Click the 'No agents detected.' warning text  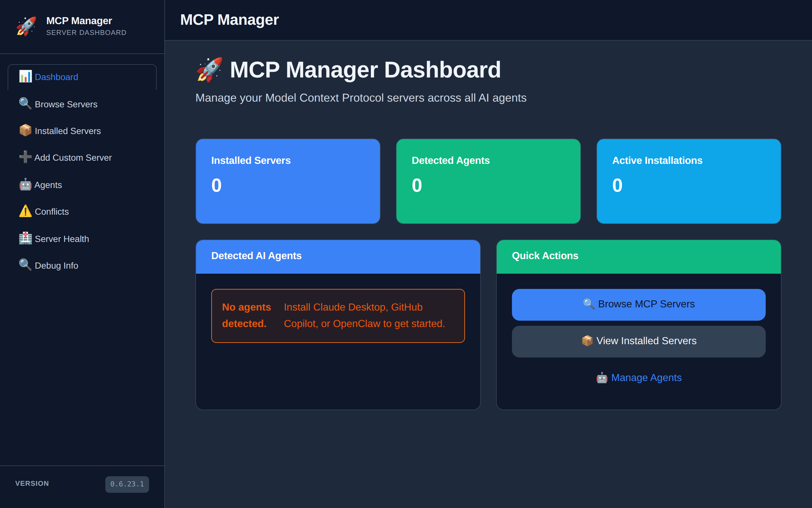point(247,316)
